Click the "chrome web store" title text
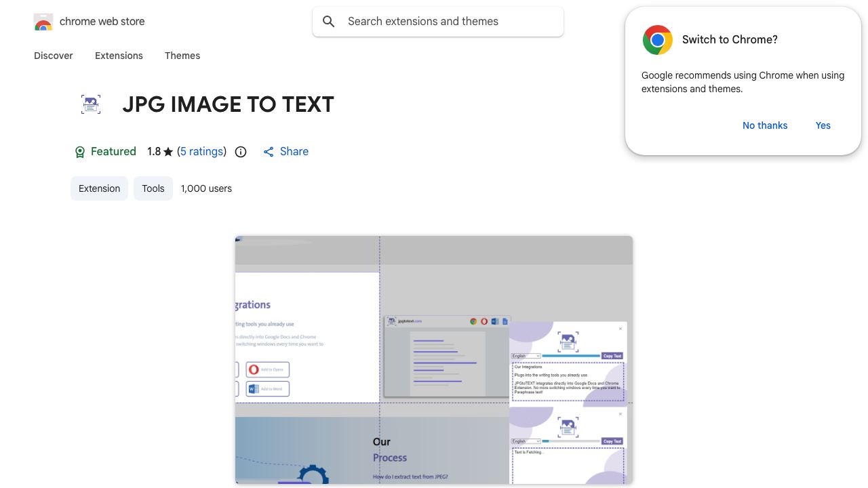Viewport: 868px width, 488px height. 102,22
